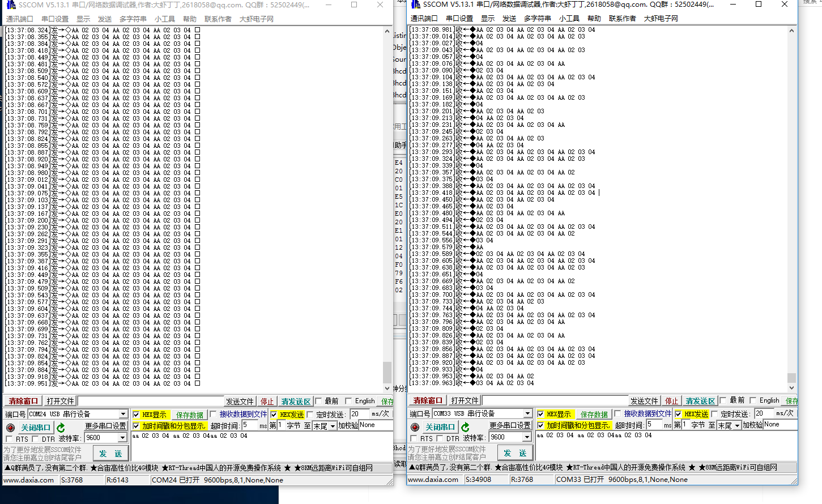Expand the 9600 baud rate dropdown in COM33 window

tap(527, 437)
